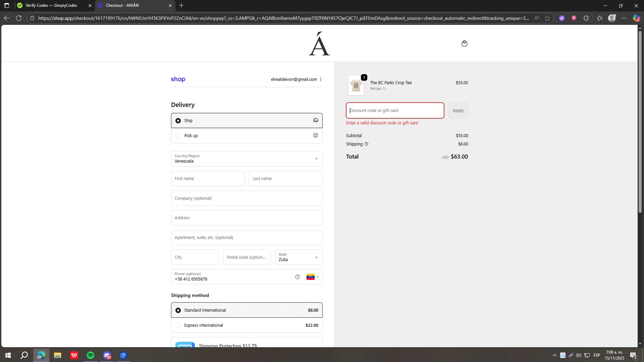The image size is (644, 362).
Task: Open the tab actions menu icon
Action: [6, 6]
